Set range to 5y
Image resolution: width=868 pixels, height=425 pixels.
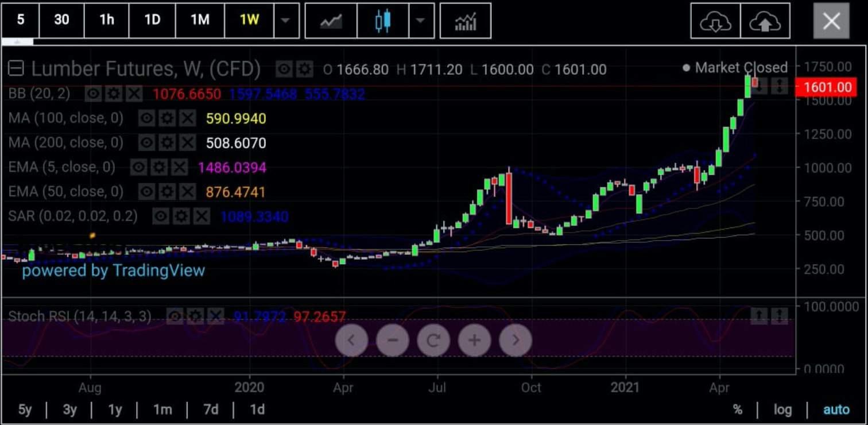tap(25, 409)
